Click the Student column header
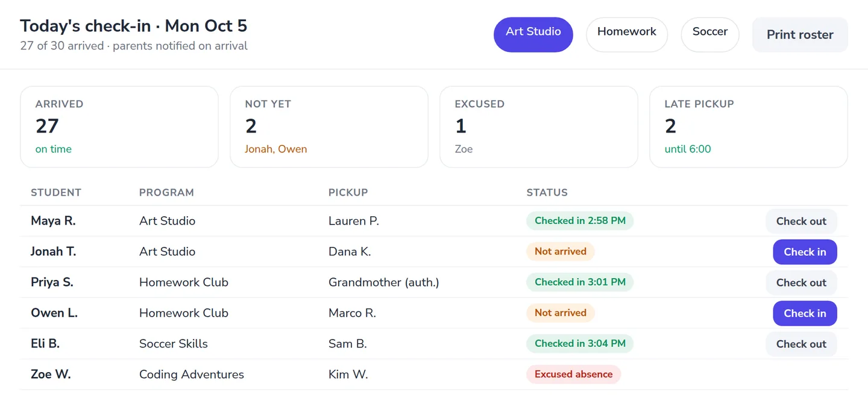 (x=56, y=193)
